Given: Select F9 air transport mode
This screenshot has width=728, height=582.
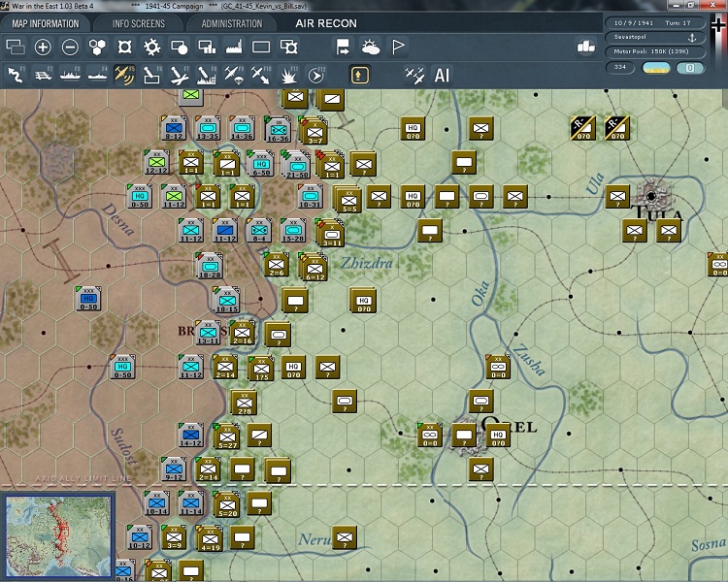Looking at the screenshot, I should 234,75.
